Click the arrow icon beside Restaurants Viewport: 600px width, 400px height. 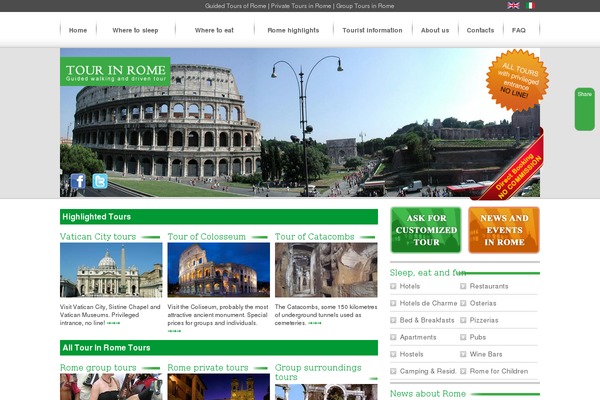click(x=463, y=286)
